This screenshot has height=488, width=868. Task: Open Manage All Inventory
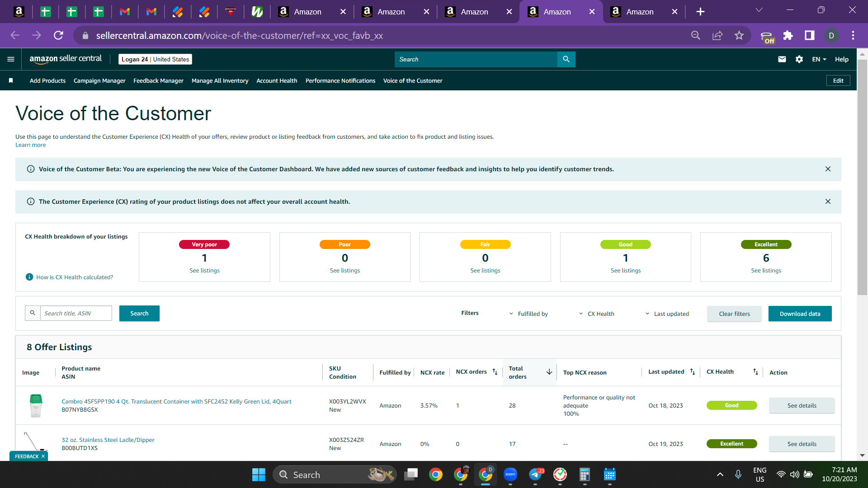click(x=220, y=80)
